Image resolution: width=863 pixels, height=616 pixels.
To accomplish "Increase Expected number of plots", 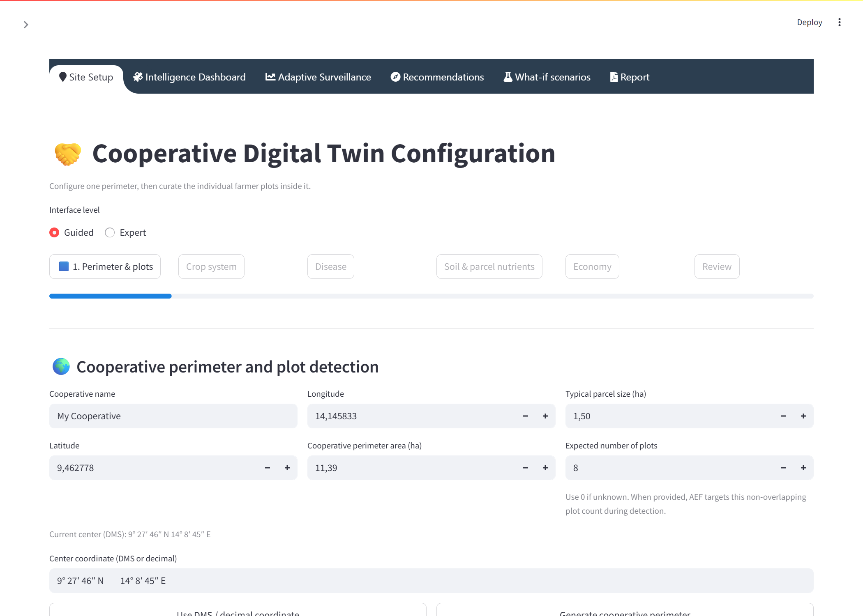I will (803, 468).
